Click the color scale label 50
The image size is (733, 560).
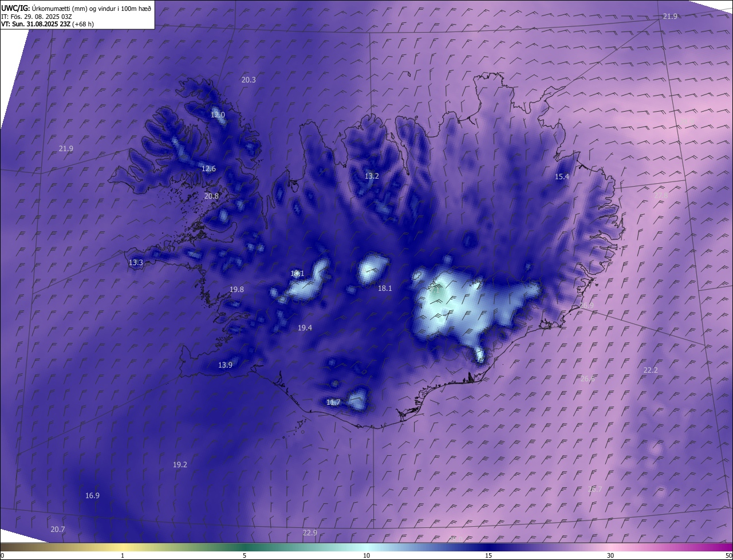(728, 555)
